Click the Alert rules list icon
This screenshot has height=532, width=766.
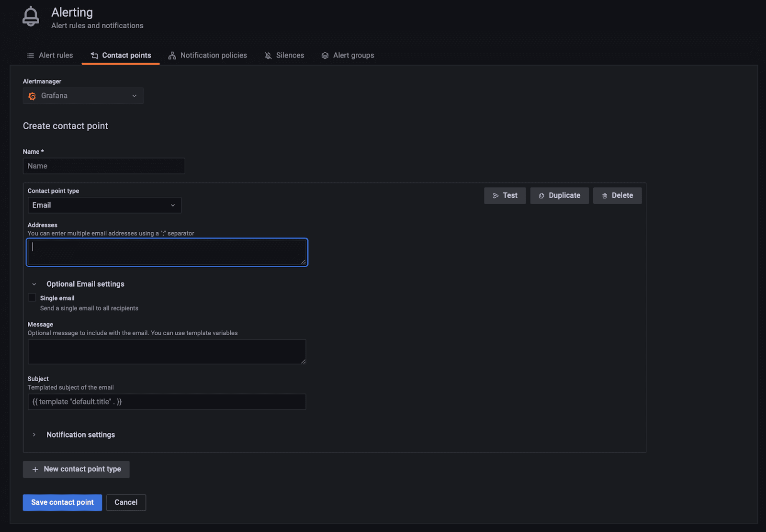point(30,56)
